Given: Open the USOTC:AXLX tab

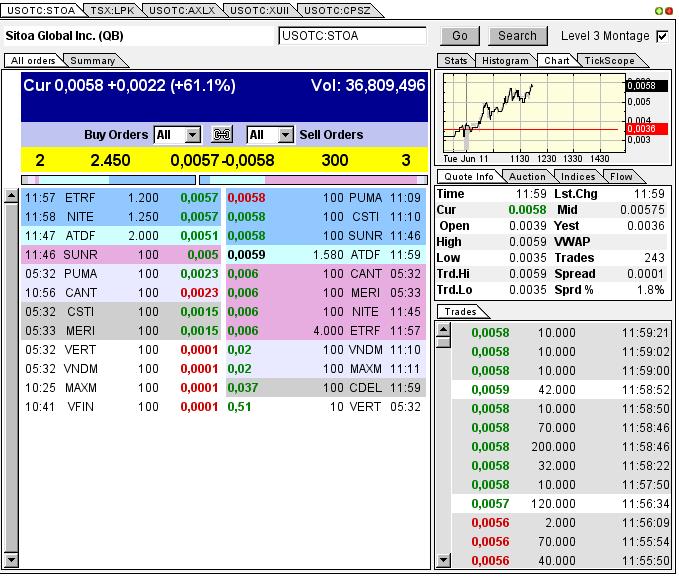Looking at the screenshot, I should 182,10.
